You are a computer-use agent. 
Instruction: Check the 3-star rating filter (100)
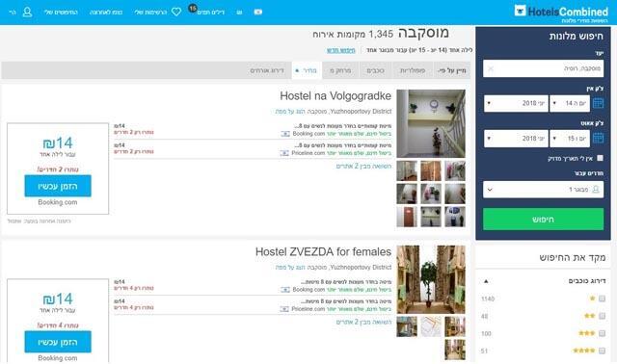(602, 333)
